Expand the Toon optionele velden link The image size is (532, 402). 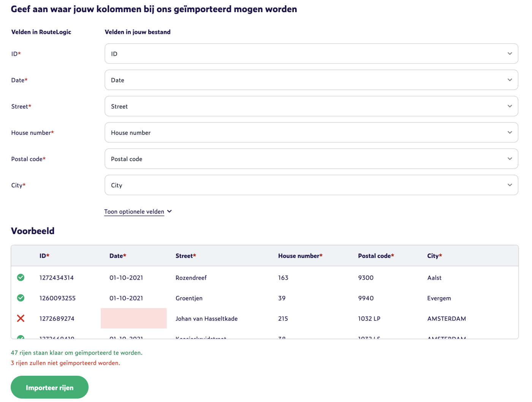click(134, 212)
